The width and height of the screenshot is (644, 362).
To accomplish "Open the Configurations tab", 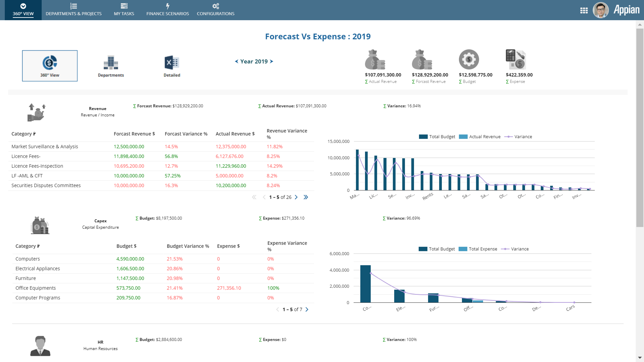I will [216, 10].
